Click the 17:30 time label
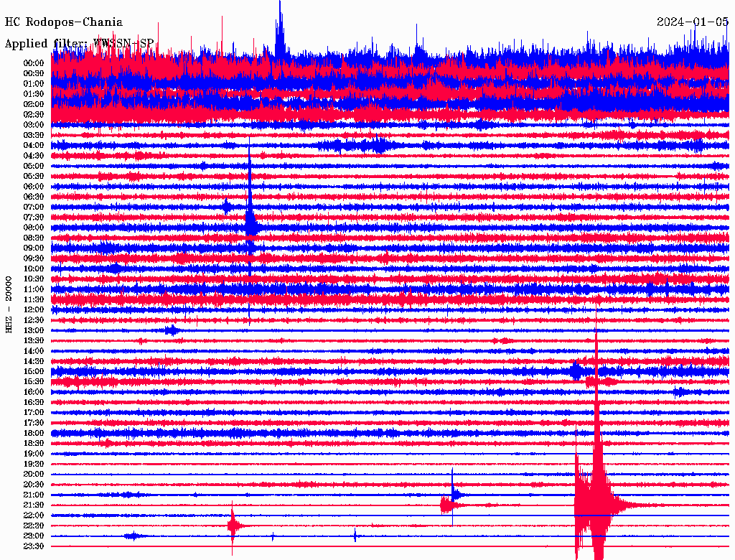The width and height of the screenshot is (735, 560). tap(34, 423)
